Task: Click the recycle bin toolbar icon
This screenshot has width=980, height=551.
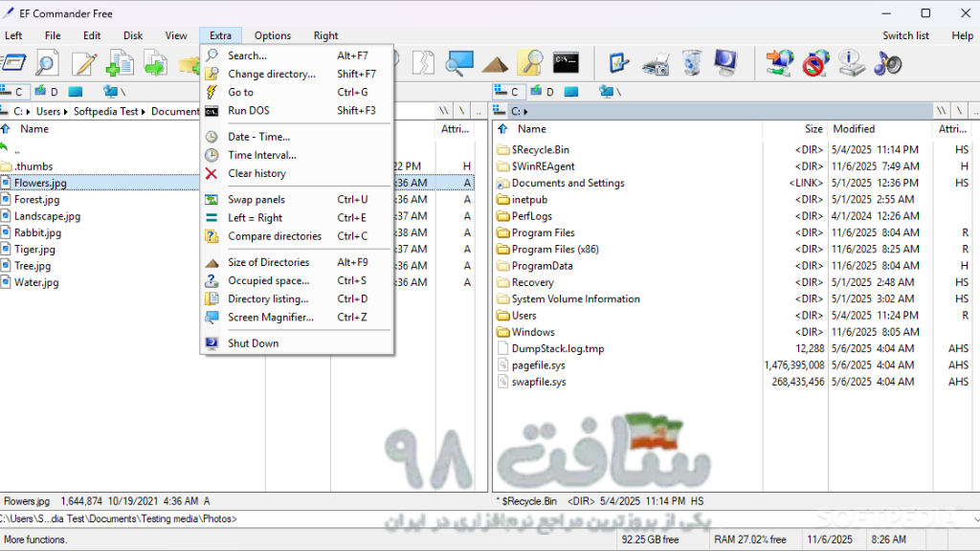Action: pyautogui.click(x=692, y=63)
